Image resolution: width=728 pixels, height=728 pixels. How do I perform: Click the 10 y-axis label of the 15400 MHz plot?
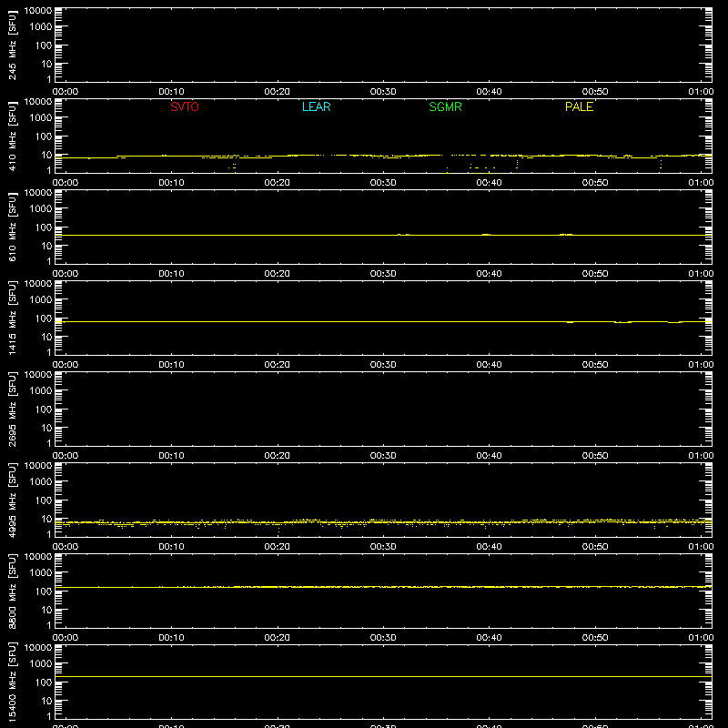[x=47, y=701]
